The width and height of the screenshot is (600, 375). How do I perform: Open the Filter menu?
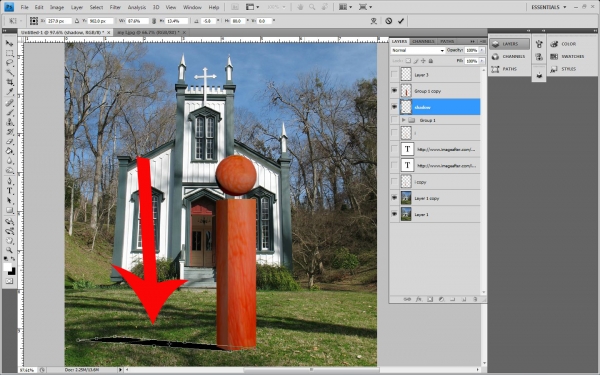click(115, 7)
